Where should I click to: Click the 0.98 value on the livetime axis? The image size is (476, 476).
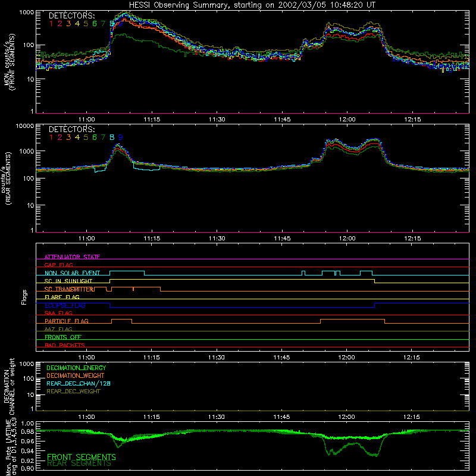[27, 432]
